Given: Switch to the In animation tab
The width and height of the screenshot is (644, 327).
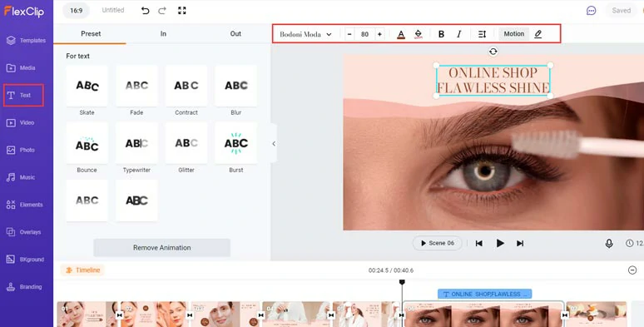Looking at the screenshot, I should pyautogui.click(x=163, y=33).
